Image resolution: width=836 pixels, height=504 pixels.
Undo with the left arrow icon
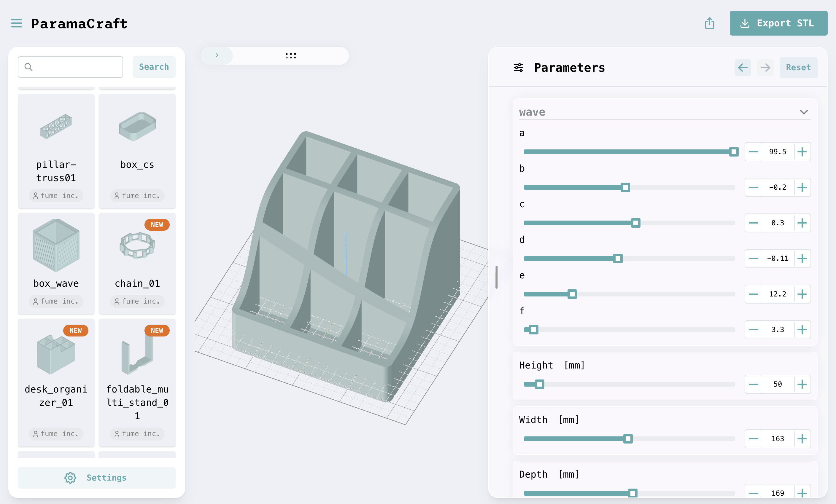pos(742,68)
